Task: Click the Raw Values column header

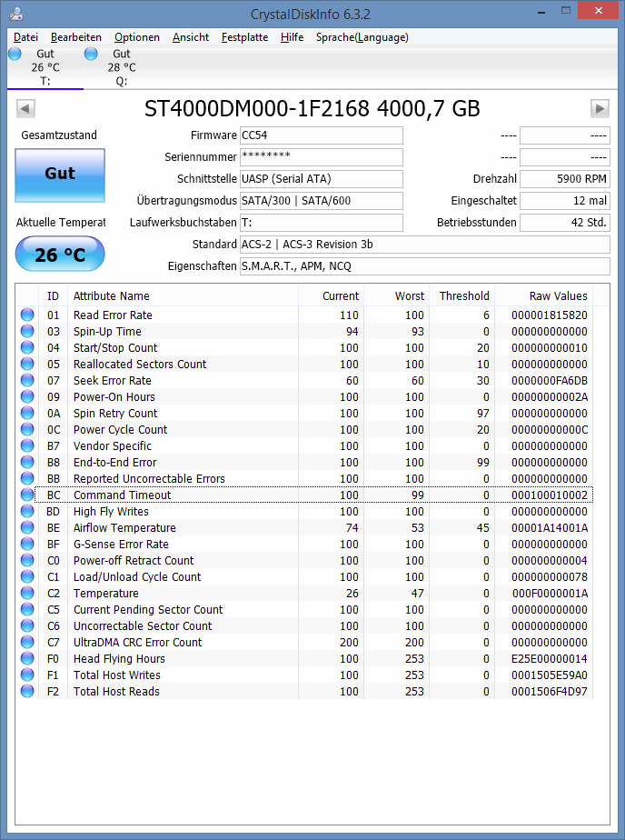Action: point(543,295)
